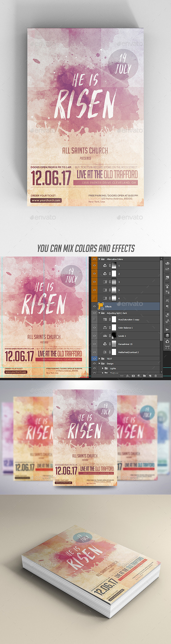This screenshot has height=644, width=171.
Task: Open the Swatches panel grid icon
Action: pos(167,269)
